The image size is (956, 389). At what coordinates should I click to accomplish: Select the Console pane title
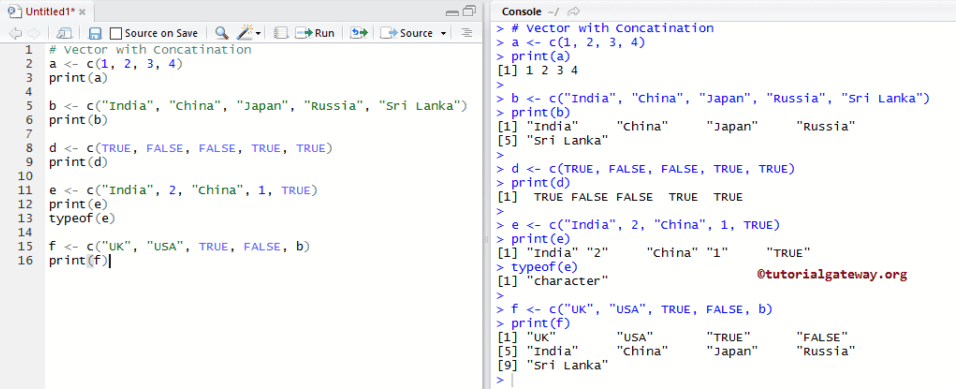tap(521, 11)
